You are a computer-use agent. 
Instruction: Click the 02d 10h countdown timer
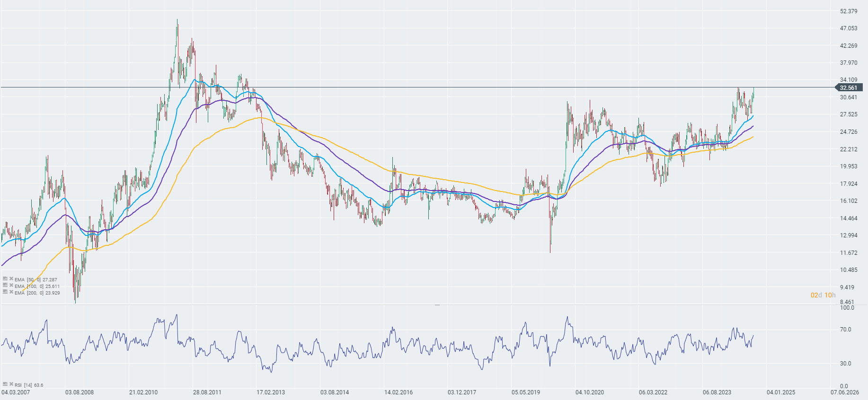click(823, 295)
